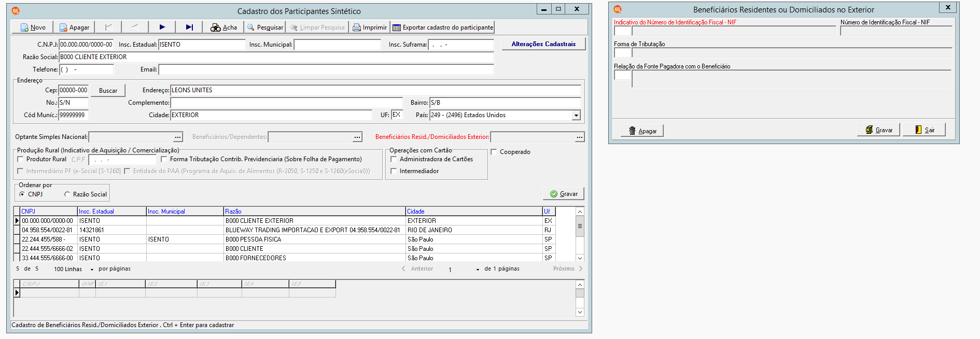Open Alterações Cadastrais
980x339 pixels.
(x=544, y=44)
